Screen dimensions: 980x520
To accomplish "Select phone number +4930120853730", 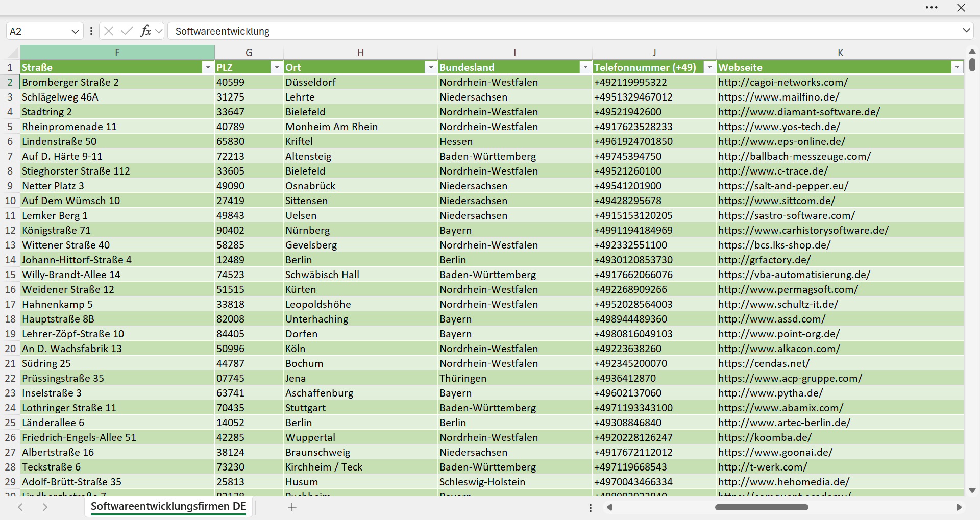I will pyautogui.click(x=654, y=260).
